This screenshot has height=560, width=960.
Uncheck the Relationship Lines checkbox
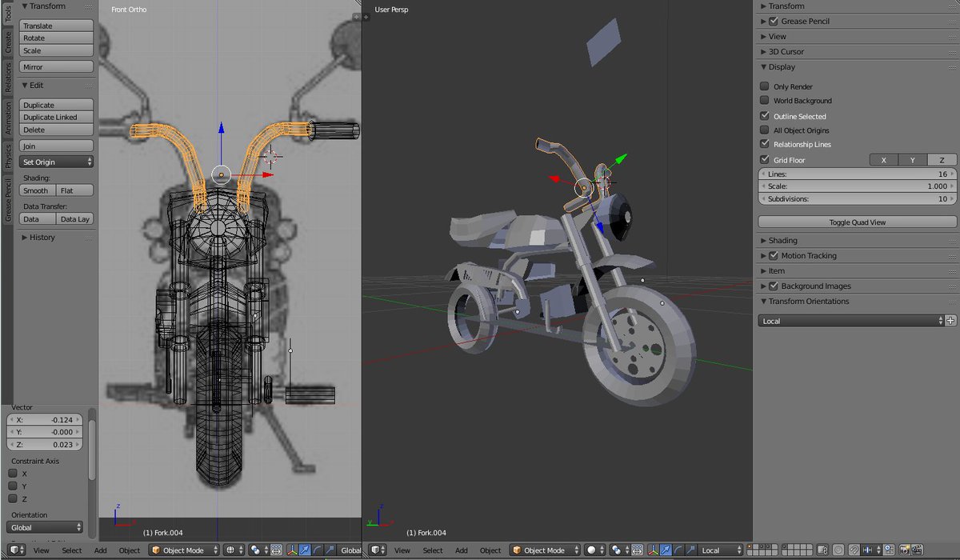pyautogui.click(x=765, y=145)
